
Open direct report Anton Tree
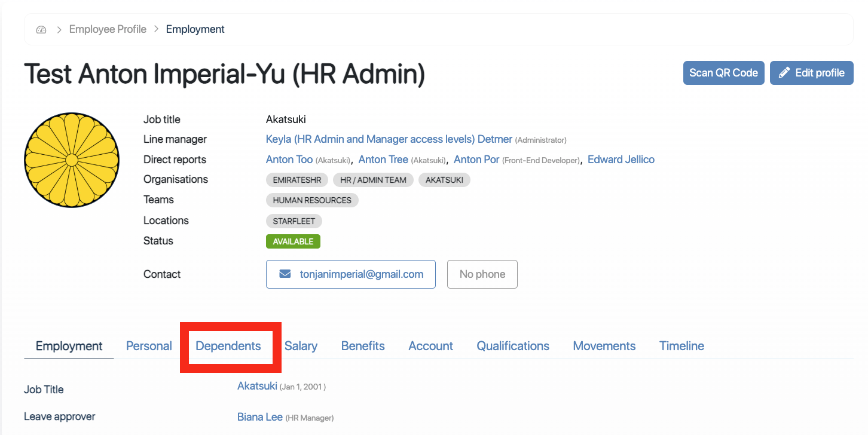(383, 160)
